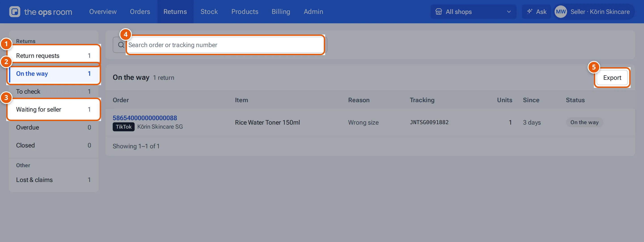Open the Ask assistant sparkle button

[x=536, y=11]
